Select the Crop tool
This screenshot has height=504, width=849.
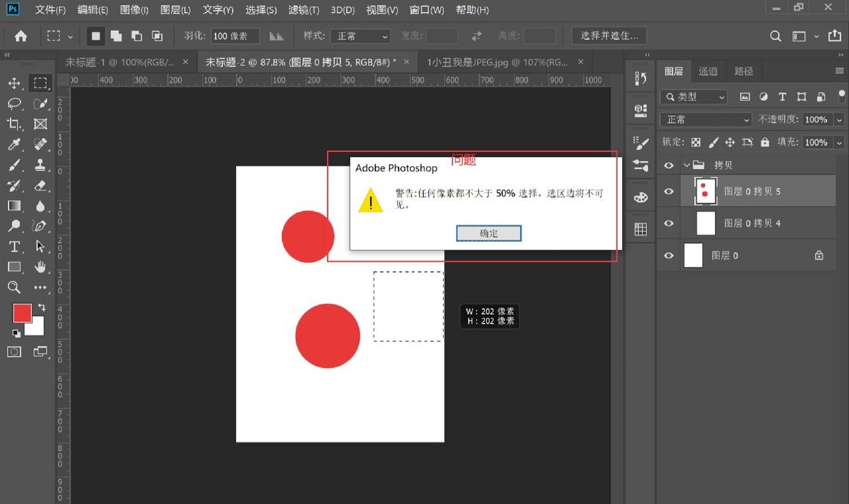pyautogui.click(x=14, y=124)
